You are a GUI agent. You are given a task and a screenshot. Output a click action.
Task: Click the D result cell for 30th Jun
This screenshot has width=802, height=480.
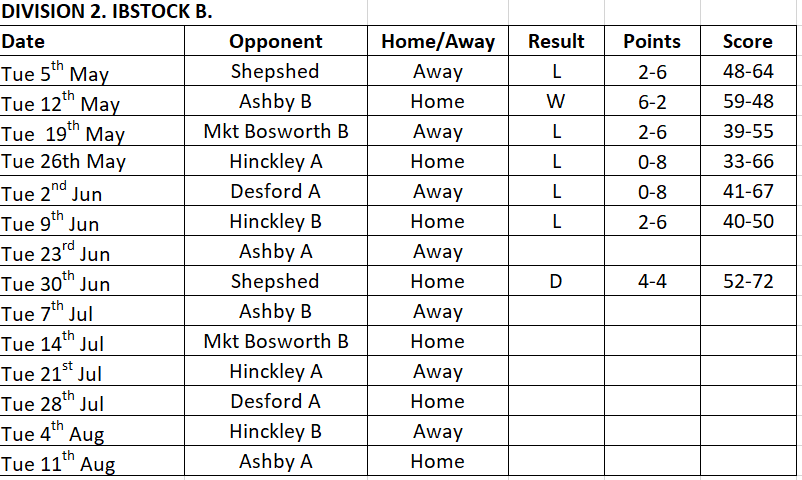tap(556, 281)
